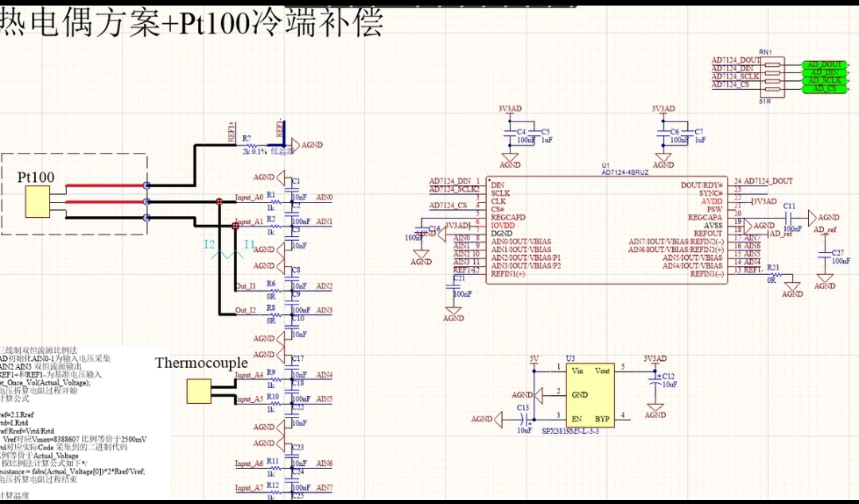Click the 'Pt100' label in dashed box

coord(36,177)
